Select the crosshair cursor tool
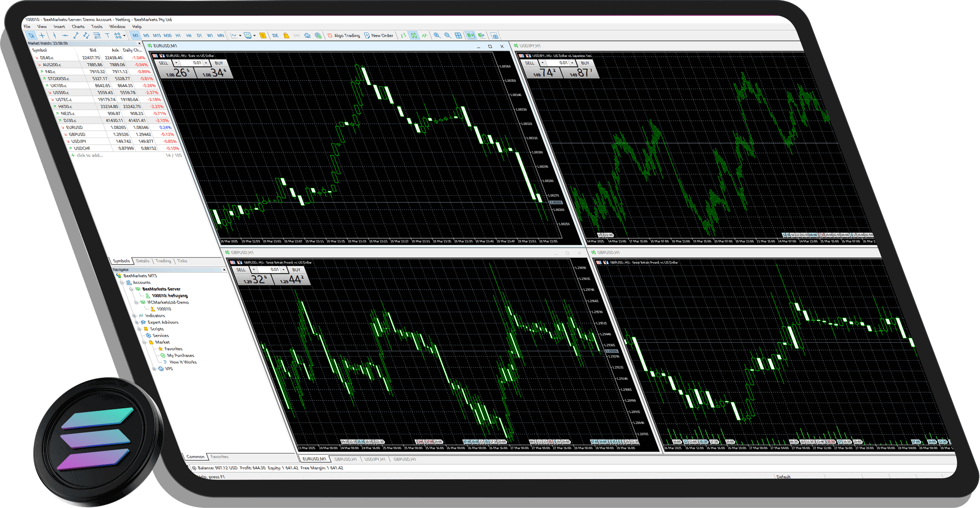 point(42,35)
